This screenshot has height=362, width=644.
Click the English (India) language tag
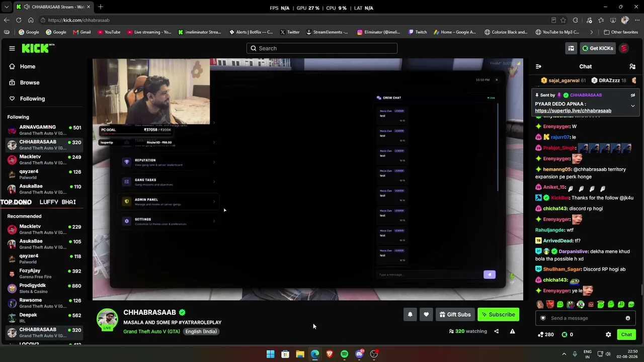pyautogui.click(x=201, y=332)
